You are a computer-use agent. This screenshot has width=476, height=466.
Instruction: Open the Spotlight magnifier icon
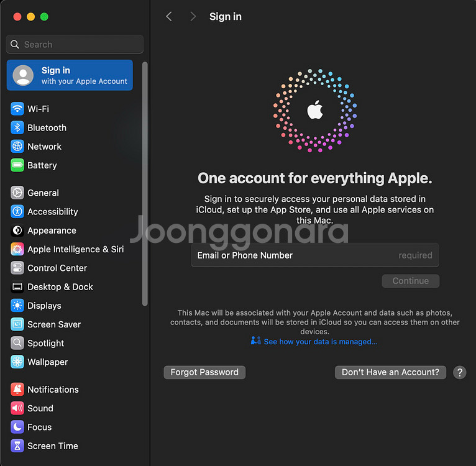(17, 344)
